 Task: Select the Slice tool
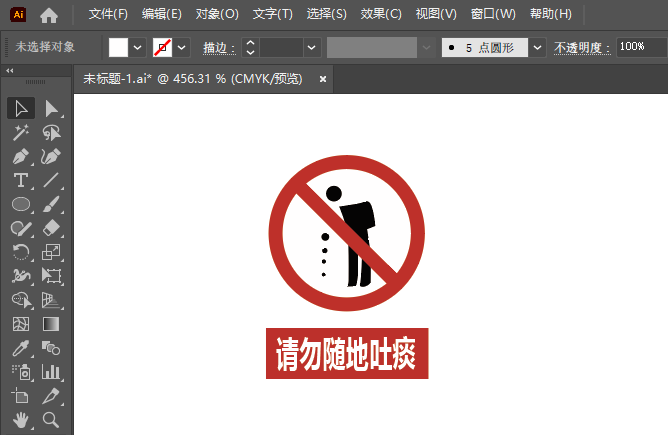(x=52, y=396)
